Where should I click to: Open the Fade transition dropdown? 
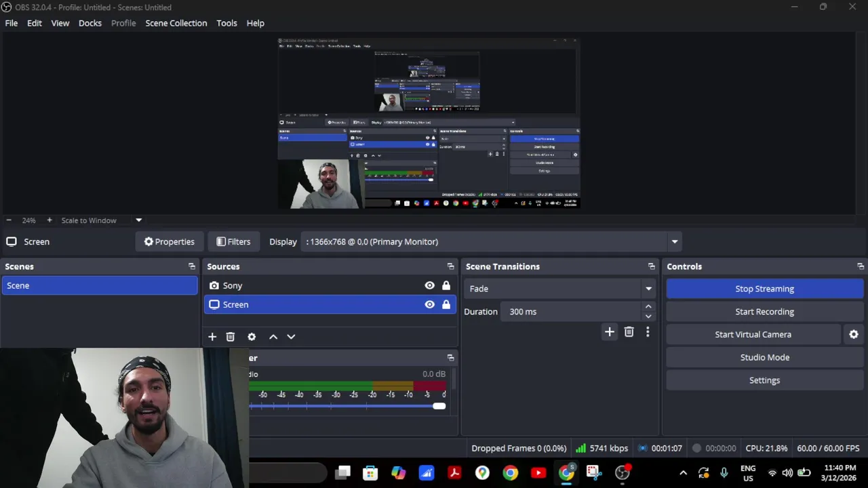[648, 289]
